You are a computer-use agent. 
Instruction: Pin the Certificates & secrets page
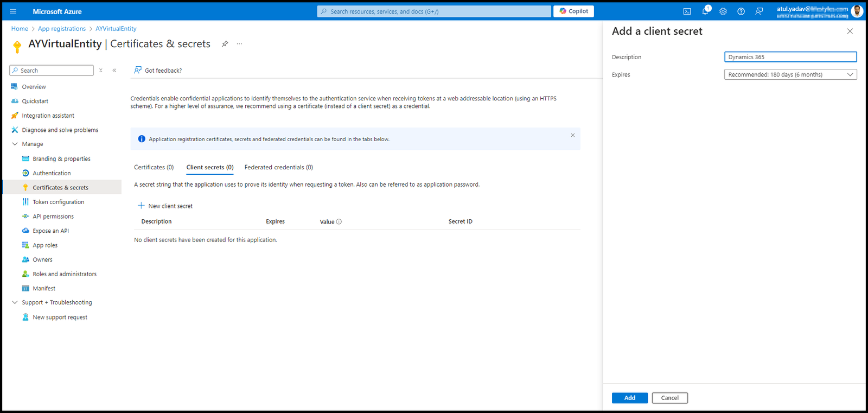click(x=225, y=44)
